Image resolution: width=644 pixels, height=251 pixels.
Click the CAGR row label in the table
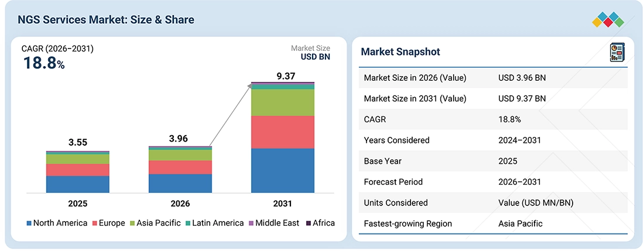click(x=375, y=119)
